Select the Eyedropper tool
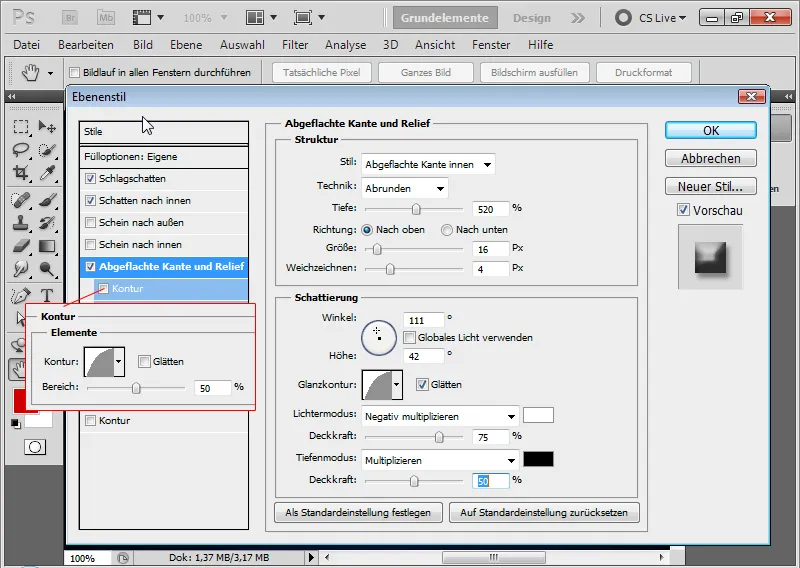This screenshot has width=800, height=568. click(47, 172)
